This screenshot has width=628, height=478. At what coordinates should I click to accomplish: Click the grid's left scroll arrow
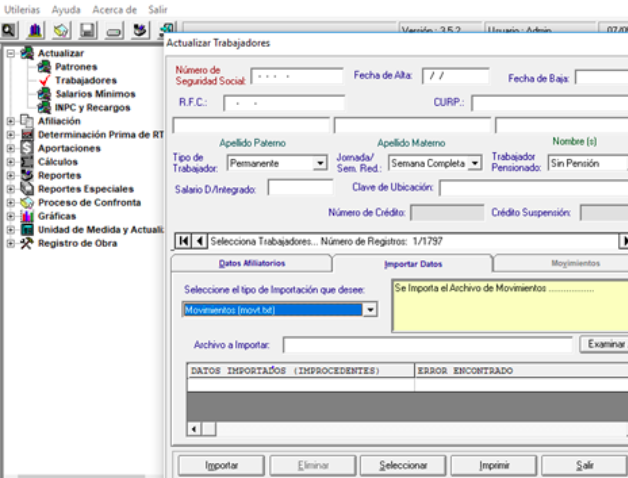click(194, 429)
